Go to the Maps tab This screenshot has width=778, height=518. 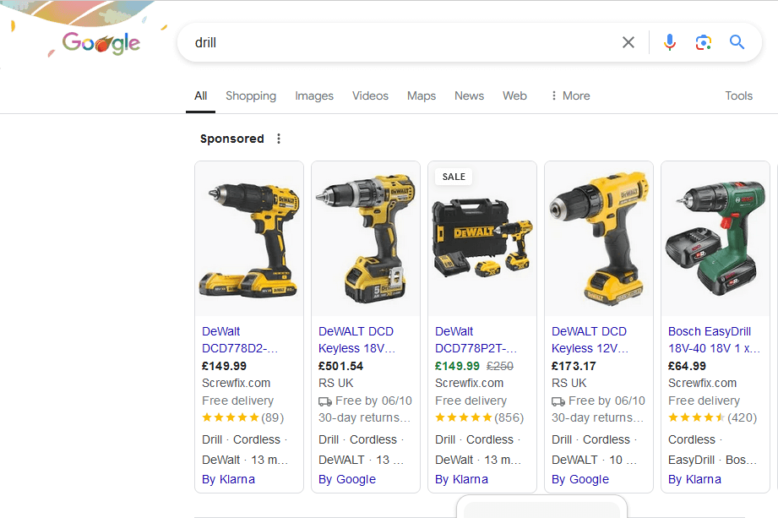pos(421,96)
